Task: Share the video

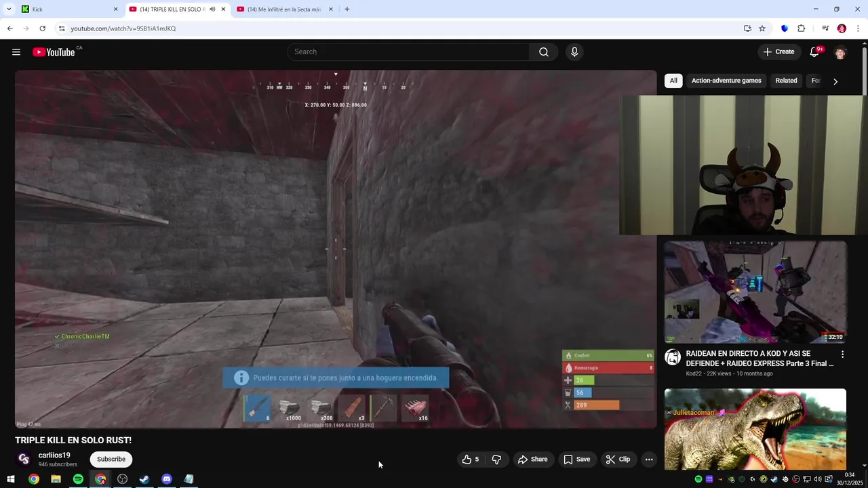Action: click(x=532, y=460)
